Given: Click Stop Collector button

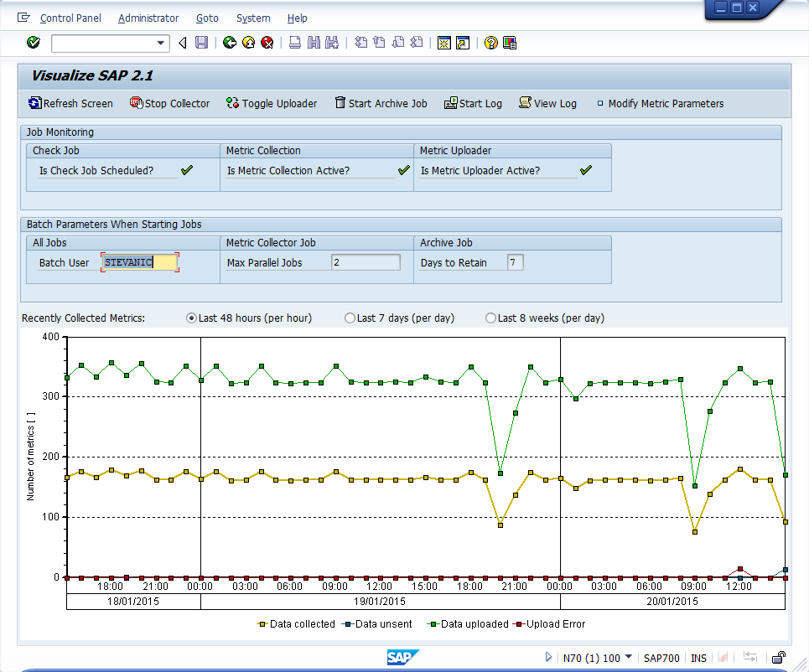Looking at the screenshot, I should click(169, 103).
